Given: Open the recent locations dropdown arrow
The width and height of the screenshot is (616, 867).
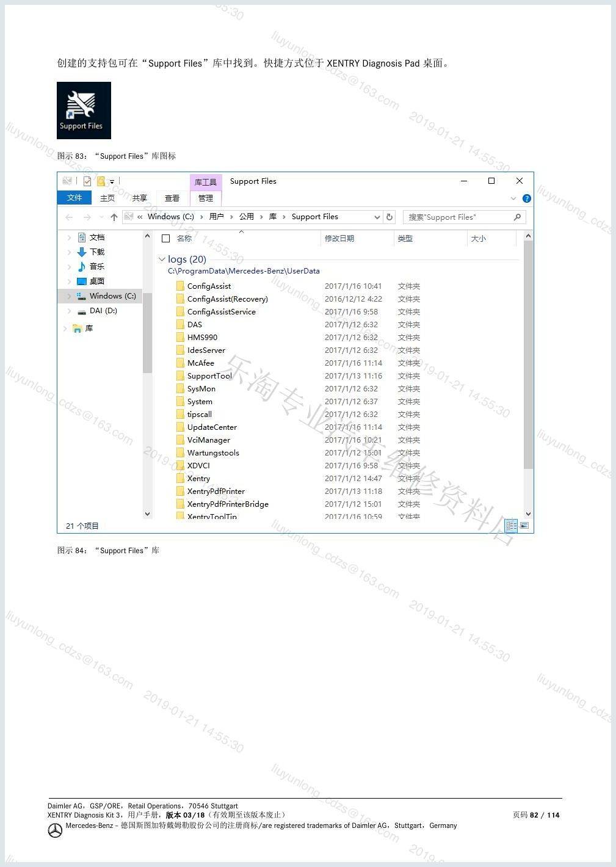Looking at the screenshot, I should [101, 217].
